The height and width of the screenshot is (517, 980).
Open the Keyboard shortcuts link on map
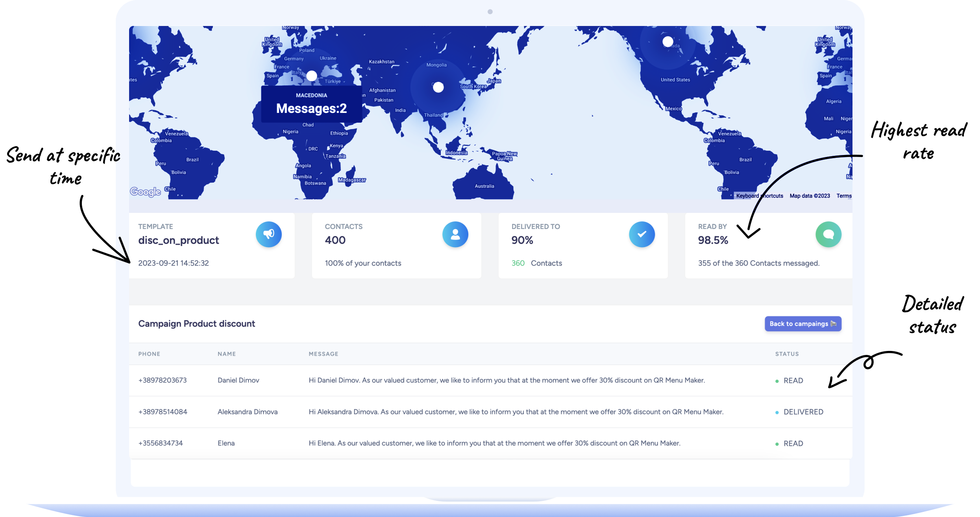tap(760, 196)
